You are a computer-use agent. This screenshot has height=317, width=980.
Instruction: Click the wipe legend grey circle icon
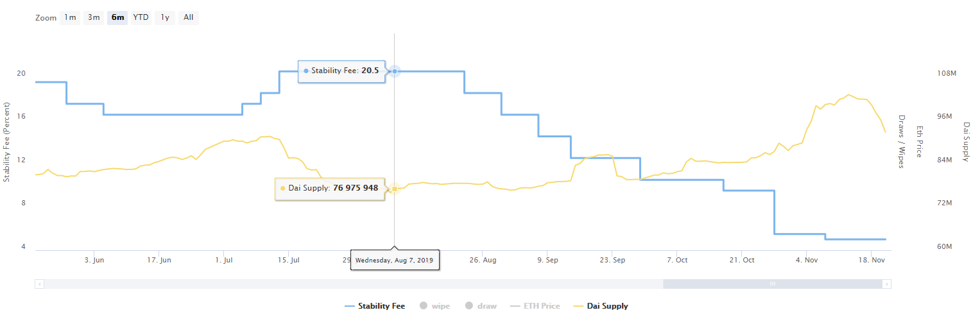tap(423, 306)
